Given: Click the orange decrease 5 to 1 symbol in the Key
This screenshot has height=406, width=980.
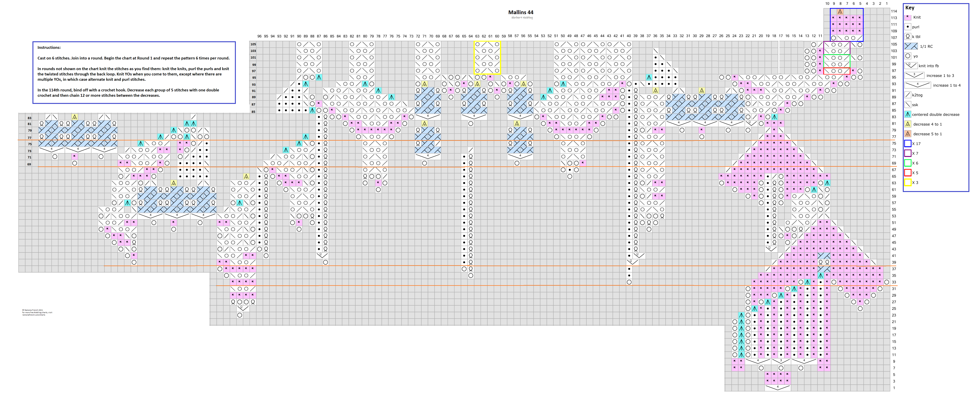Looking at the screenshot, I should point(908,134).
